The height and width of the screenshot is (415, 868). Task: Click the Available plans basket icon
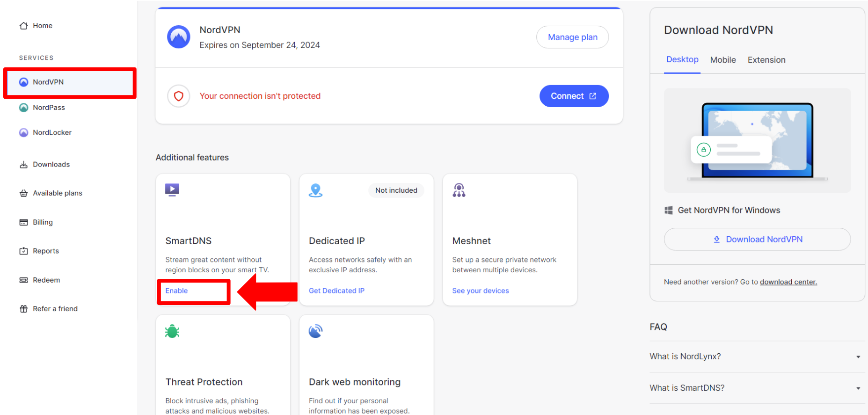tap(23, 193)
